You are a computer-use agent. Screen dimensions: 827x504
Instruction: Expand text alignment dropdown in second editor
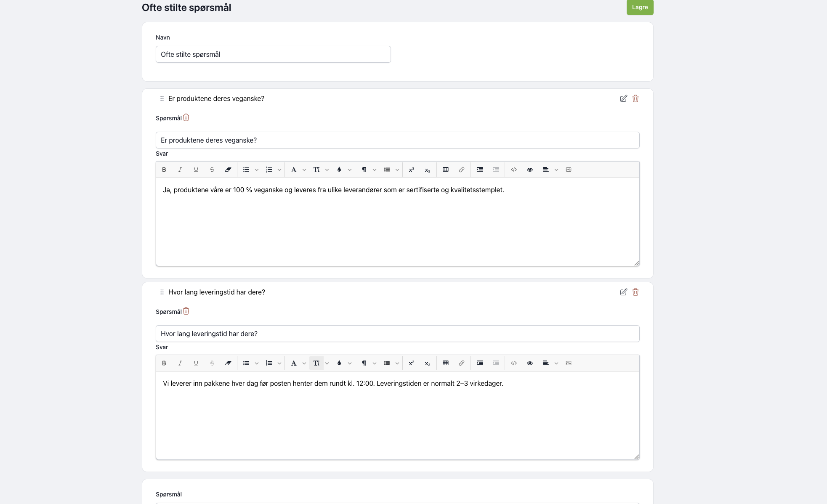pyautogui.click(x=556, y=363)
